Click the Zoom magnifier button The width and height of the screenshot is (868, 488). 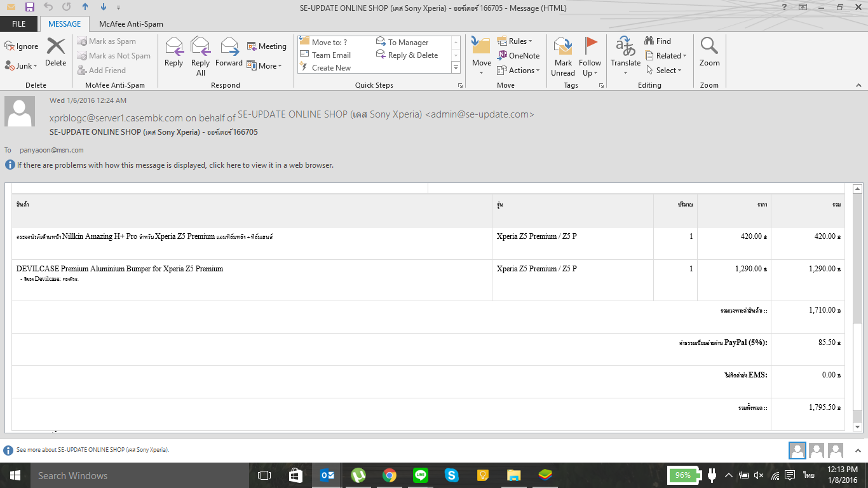click(709, 52)
